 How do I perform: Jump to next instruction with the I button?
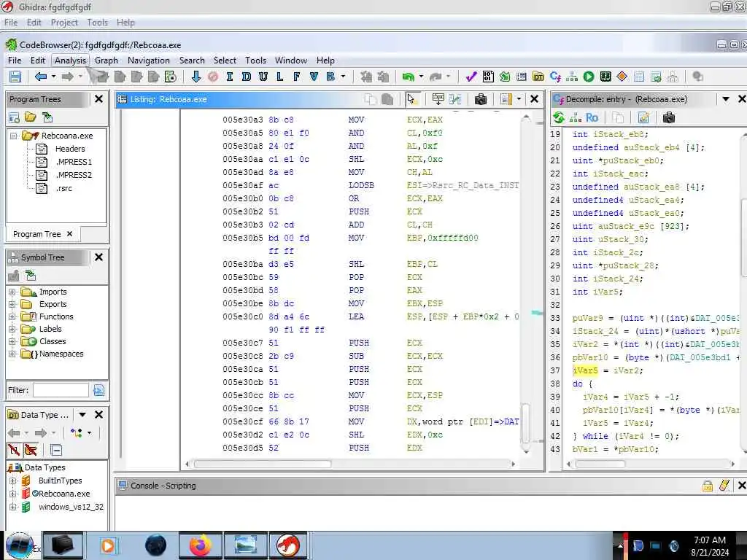(x=230, y=76)
